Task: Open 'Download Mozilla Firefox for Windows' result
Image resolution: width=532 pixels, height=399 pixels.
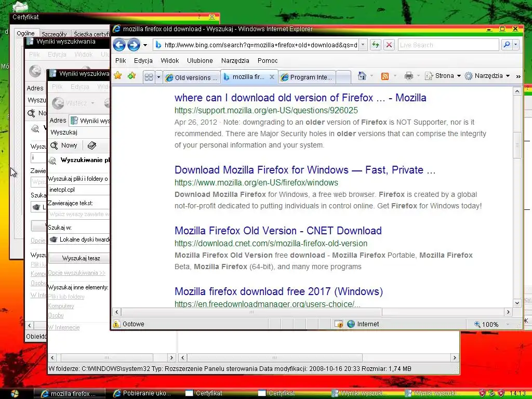Action: point(305,170)
